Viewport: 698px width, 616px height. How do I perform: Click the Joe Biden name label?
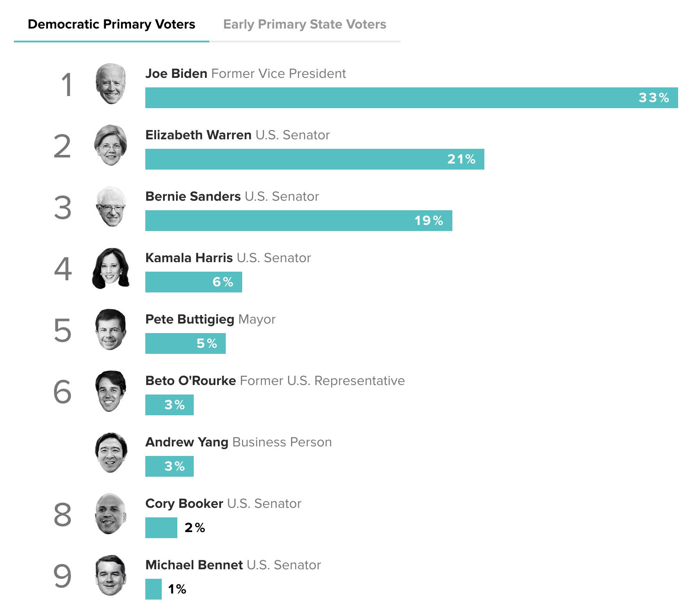click(176, 74)
